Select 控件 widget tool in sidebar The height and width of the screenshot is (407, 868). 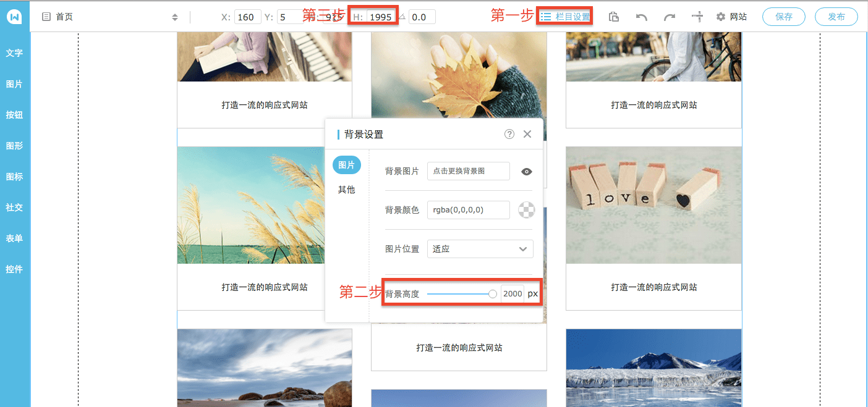point(14,269)
